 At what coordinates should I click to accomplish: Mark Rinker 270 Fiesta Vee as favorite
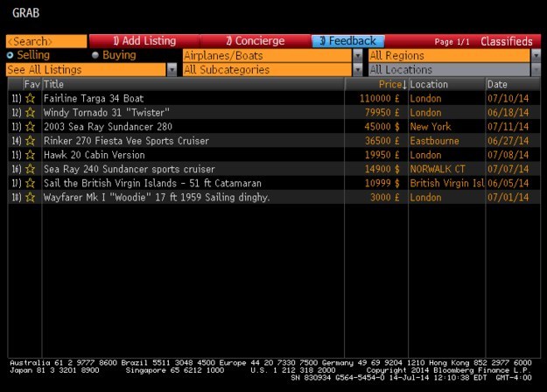[30, 141]
